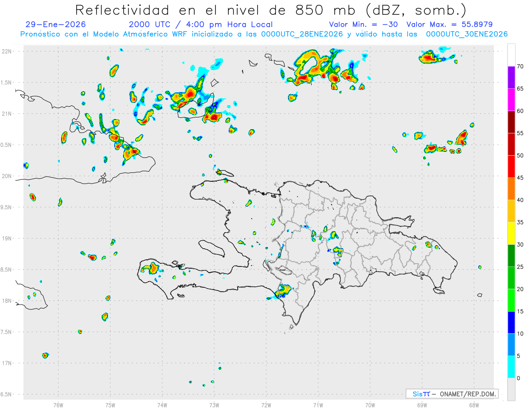Click the colorbar label '40'
Image resolution: width=532 pixels, height=411 pixels.
click(520, 200)
